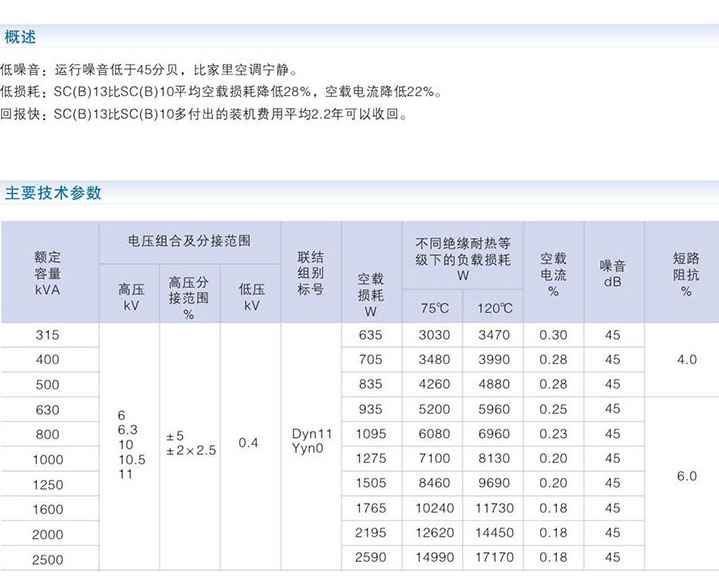
Task: Click the 75℃ sub-column header
Action: coord(433,307)
